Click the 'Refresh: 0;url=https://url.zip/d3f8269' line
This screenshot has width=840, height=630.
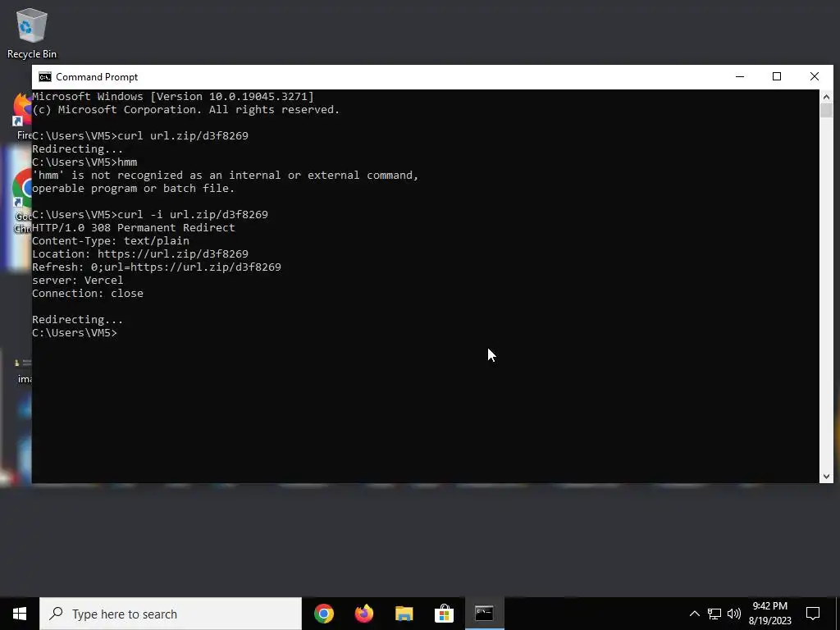[x=157, y=267]
